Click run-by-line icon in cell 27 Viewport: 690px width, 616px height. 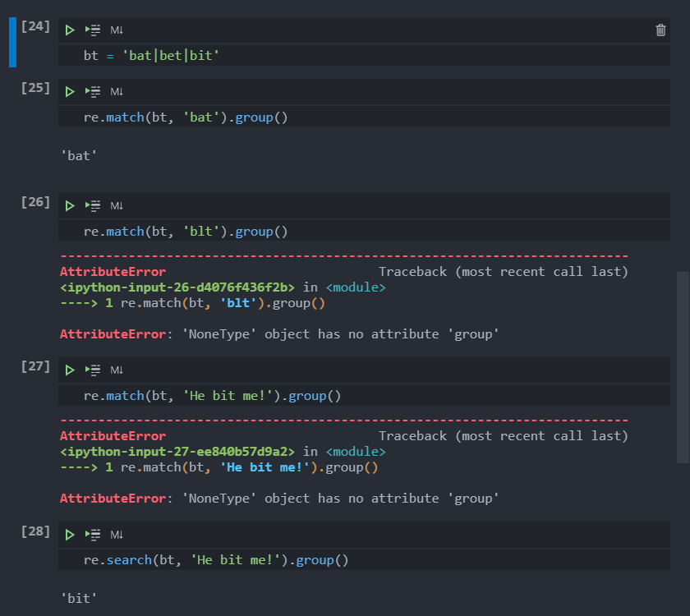93,370
